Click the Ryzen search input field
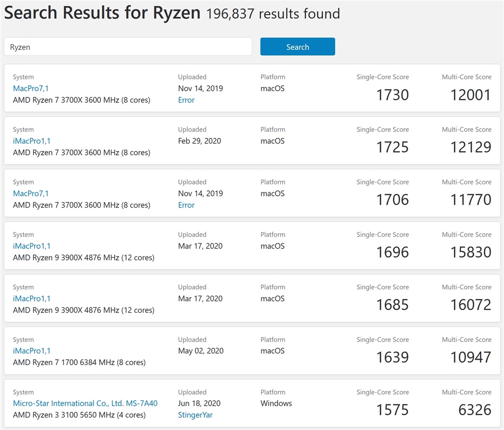 point(128,47)
